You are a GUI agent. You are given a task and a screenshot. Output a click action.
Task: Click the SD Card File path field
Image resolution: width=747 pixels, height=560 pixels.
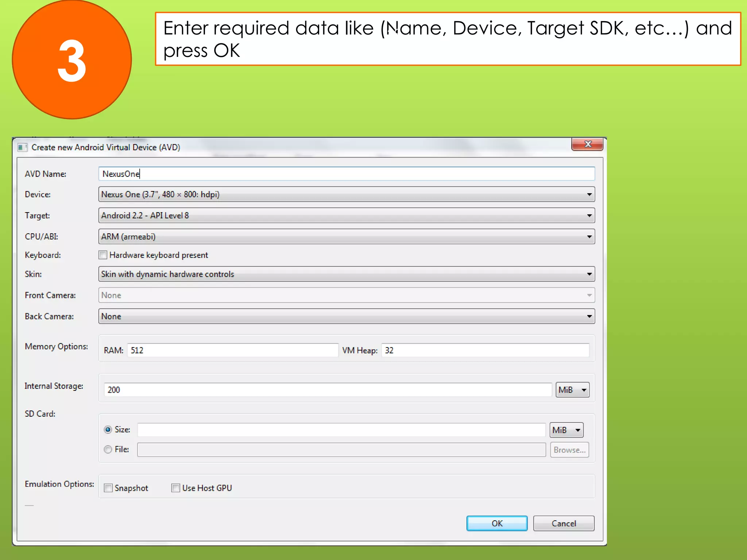[x=341, y=450]
